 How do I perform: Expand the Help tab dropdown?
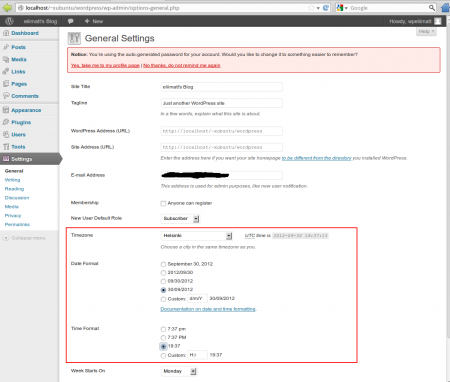pyautogui.click(x=426, y=31)
